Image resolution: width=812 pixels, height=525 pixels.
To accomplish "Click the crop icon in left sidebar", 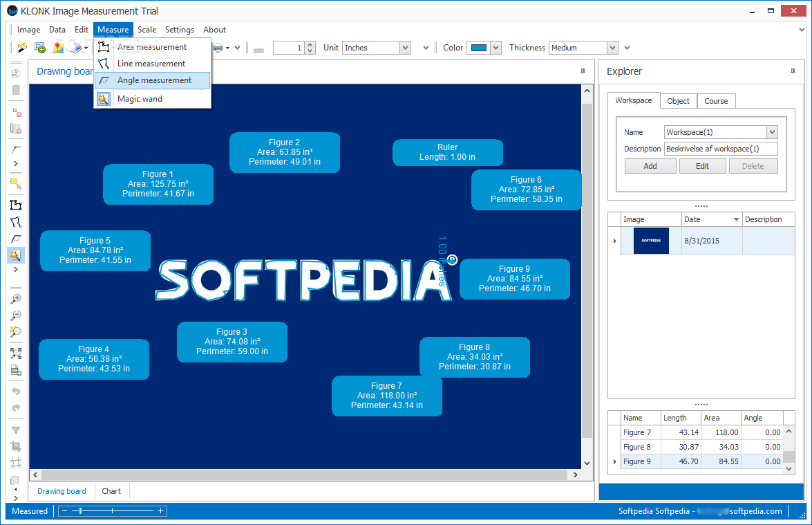I will coord(16,445).
